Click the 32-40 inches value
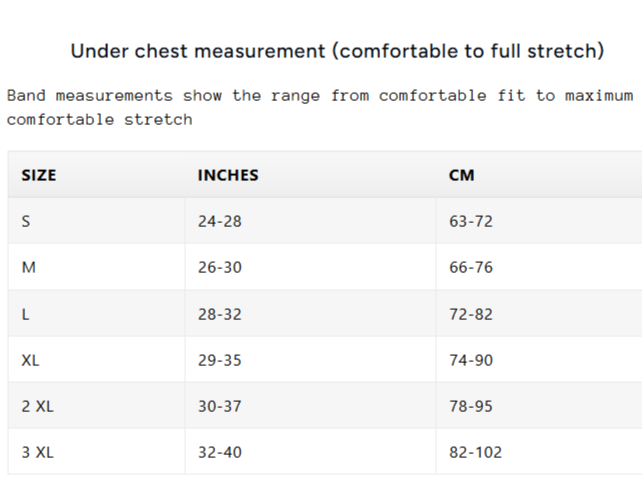642x478 pixels. (220, 452)
